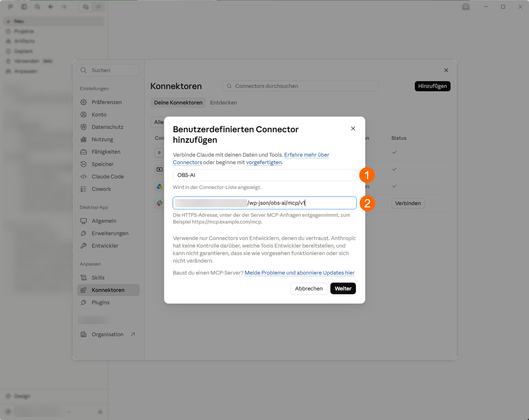Screen dimensions: 529x420
Task: Click the Speicher icon in settings
Action: pyautogui.click(x=83, y=164)
